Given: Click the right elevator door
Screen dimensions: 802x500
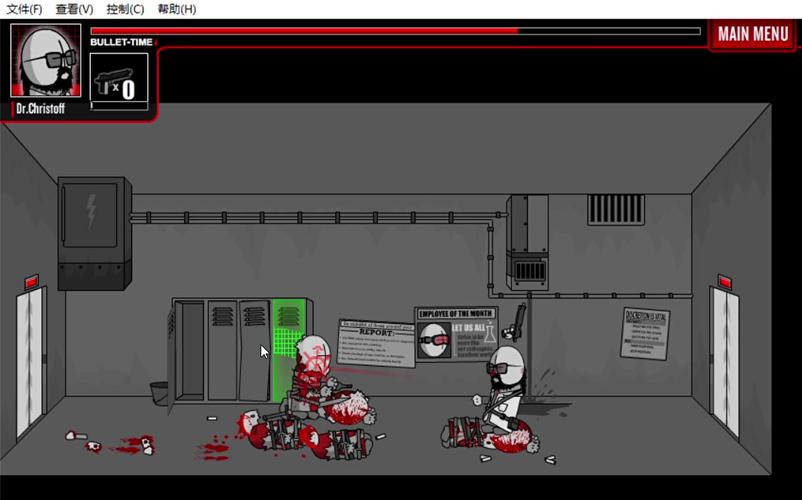Looking at the screenshot, I should [725, 360].
